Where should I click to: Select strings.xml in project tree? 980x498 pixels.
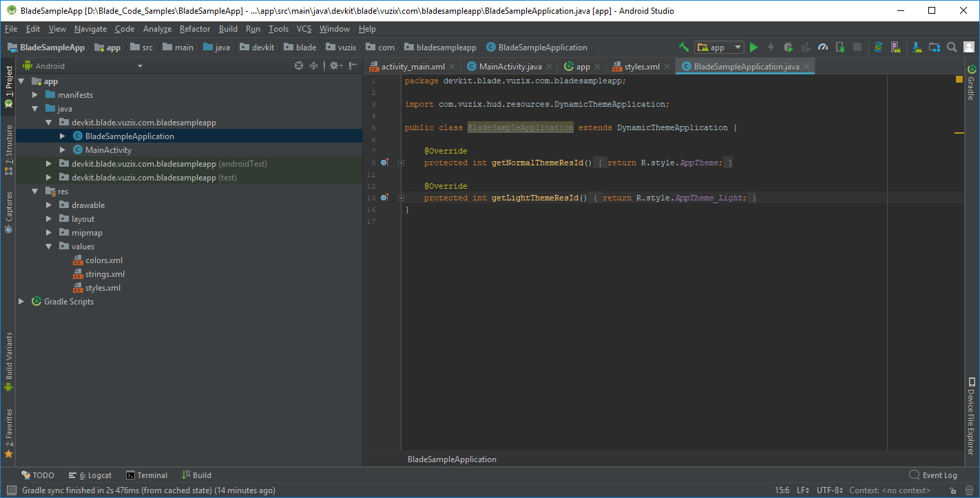tap(98, 274)
